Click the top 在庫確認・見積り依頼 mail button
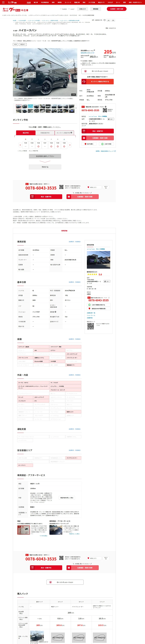This screenshot has width=145, height=644. pos(97,138)
